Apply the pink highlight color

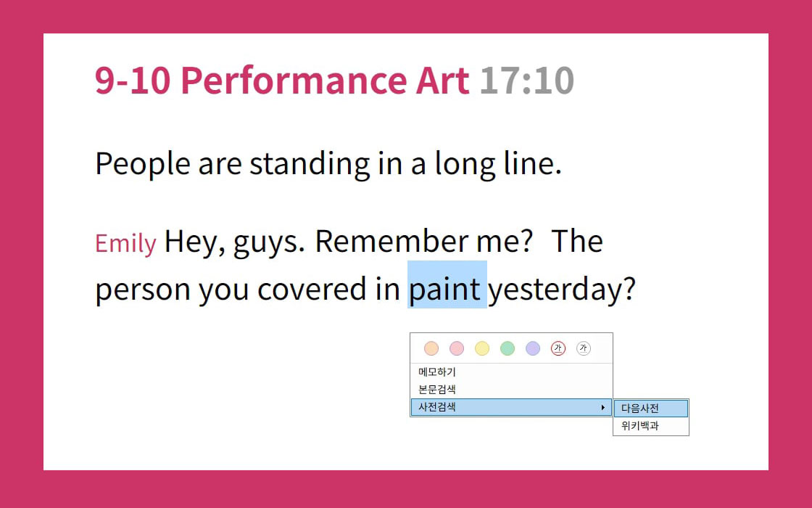click(457, 348)
